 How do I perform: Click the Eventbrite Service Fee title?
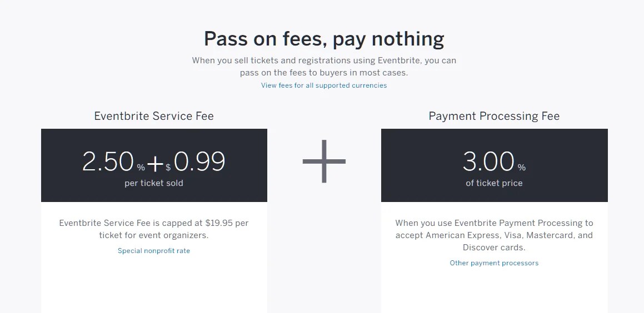[154, 116]
